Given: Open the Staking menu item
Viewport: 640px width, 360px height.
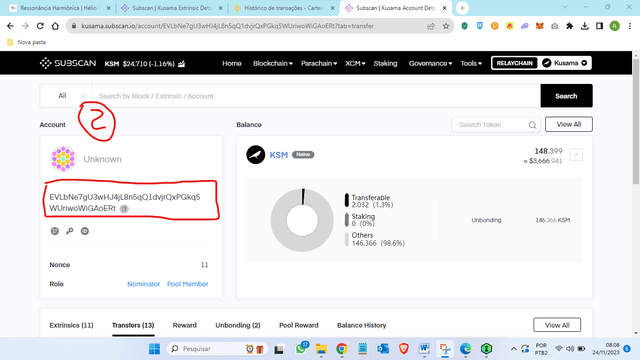Looking at the screenshot, I should click(385, 63).
